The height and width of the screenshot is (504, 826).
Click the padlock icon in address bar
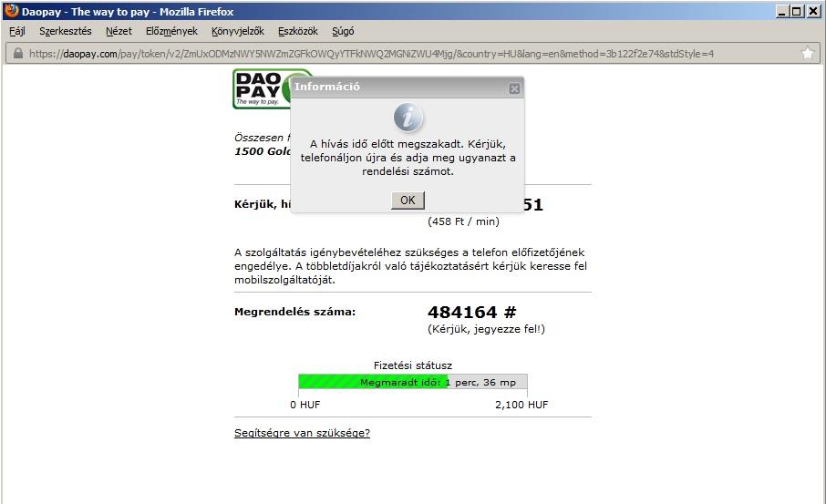[18, 53]
